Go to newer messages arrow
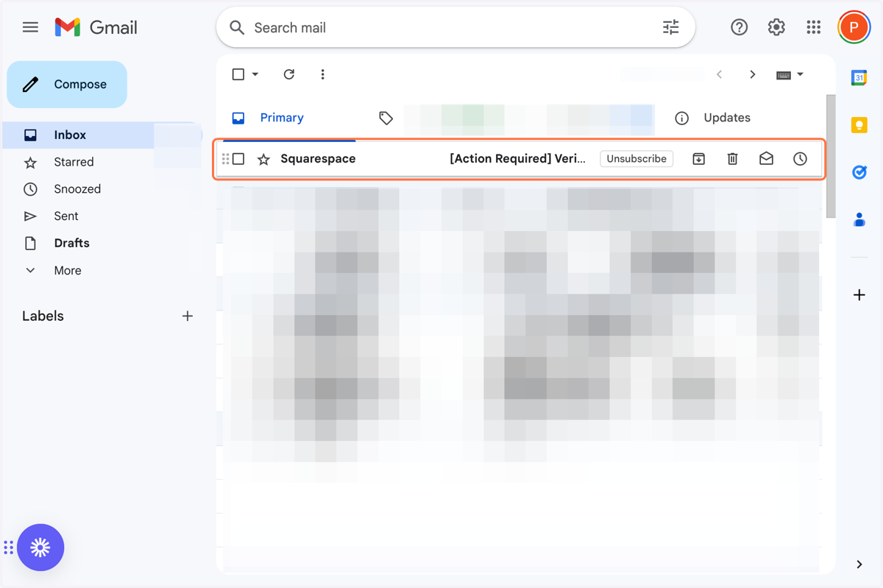 pyautogui.click(x=720, y=74)
